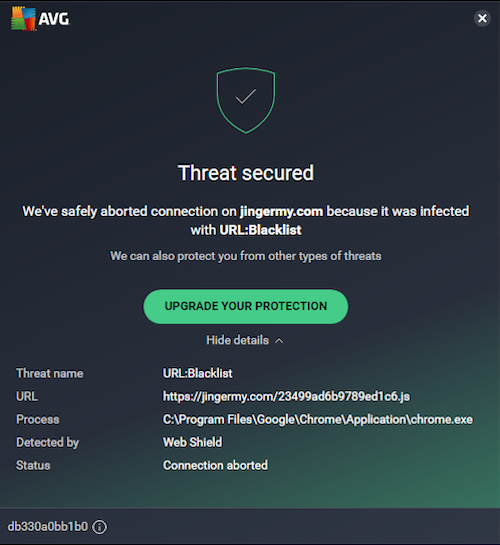Click the db330a0bb1b0 identifier code
Screen dimensions: 500x545
[x=48, y=527]
